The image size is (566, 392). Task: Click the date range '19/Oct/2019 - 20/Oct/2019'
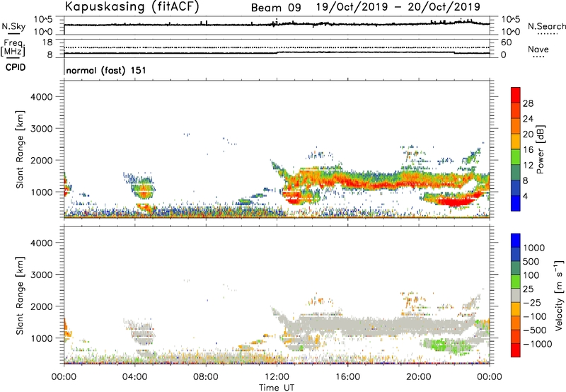point(398,7)
